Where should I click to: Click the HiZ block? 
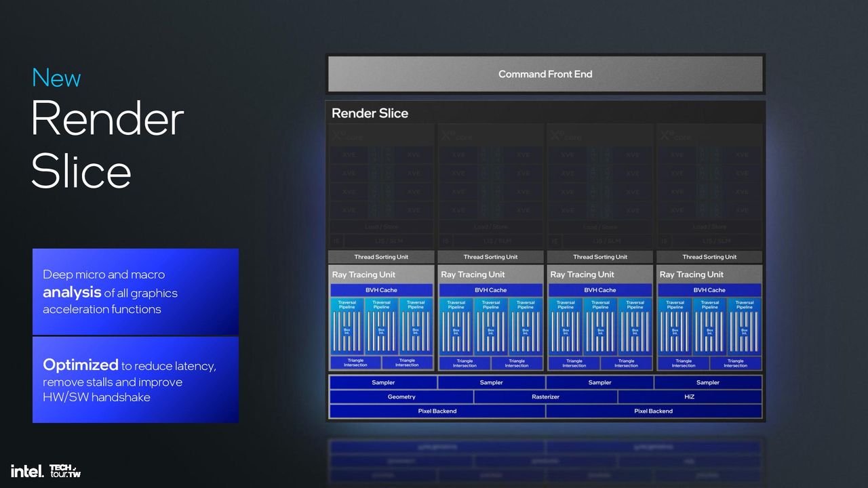(690, 396)
